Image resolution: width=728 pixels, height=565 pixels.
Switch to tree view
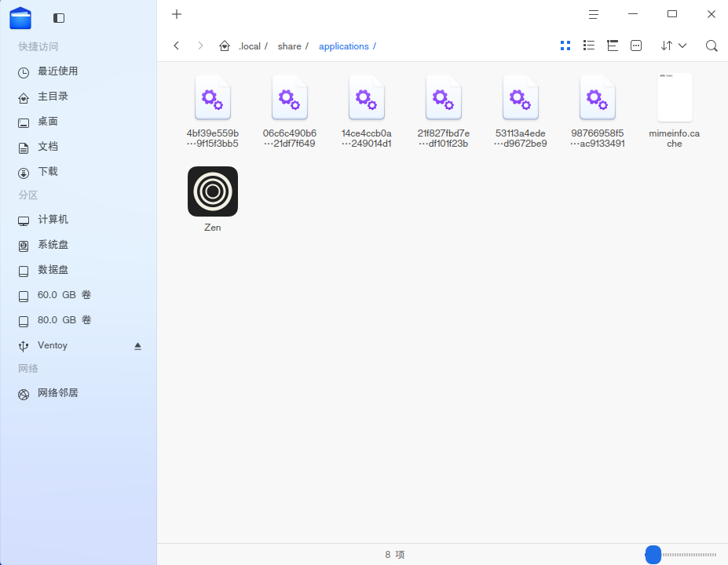(x=613, y=46)
